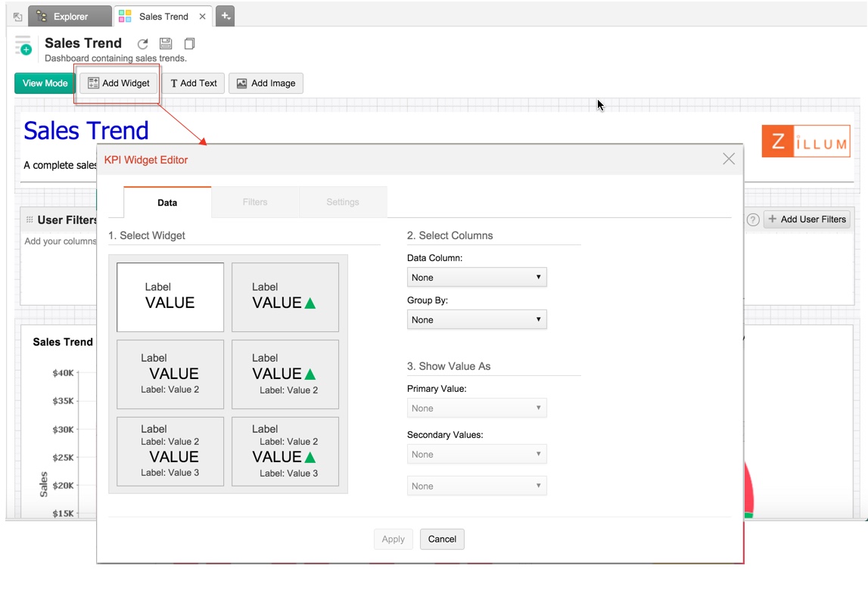Open the new tab plus button
The image size is (868, 612).
[x=225, y=16]
